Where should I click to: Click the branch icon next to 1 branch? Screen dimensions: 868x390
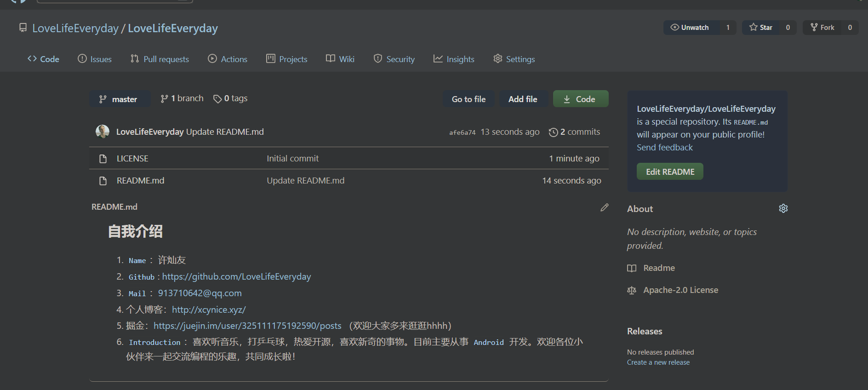tap(164, 99)
